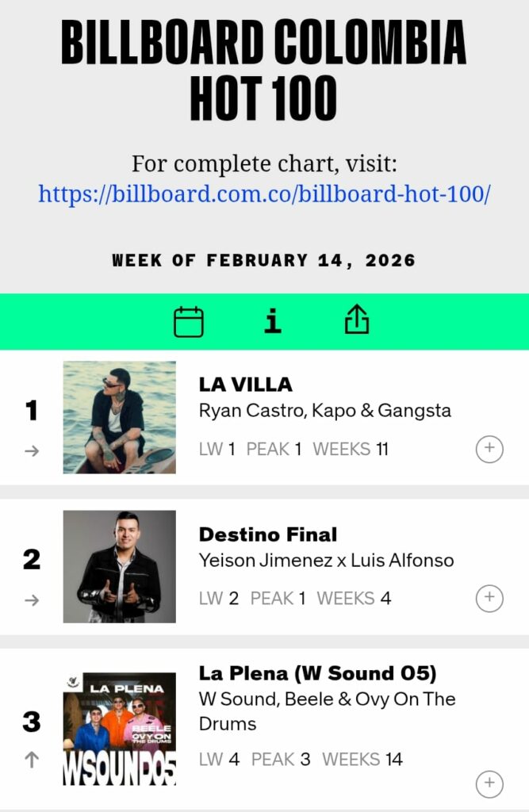This screenshot has width=529, height=812.
Task: Click artist Yeison Jimenez x Luis Alfonso
Action: tap(326, 561)
